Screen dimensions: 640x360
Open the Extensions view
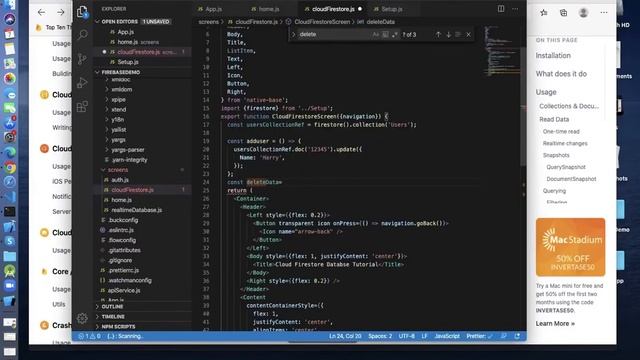pyautogui.click(x=82, y=107)
